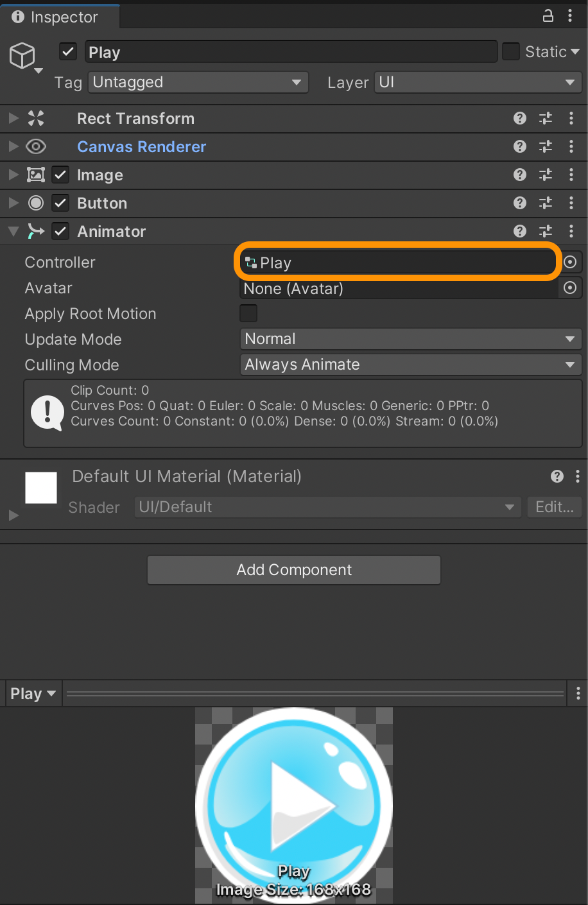Open the Culling Mode dropdown
The image size is (588, 905).
point(411,365)
